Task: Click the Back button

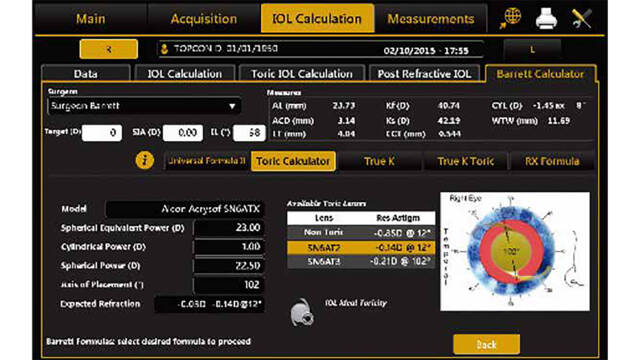Action: (x=487, y=344)
